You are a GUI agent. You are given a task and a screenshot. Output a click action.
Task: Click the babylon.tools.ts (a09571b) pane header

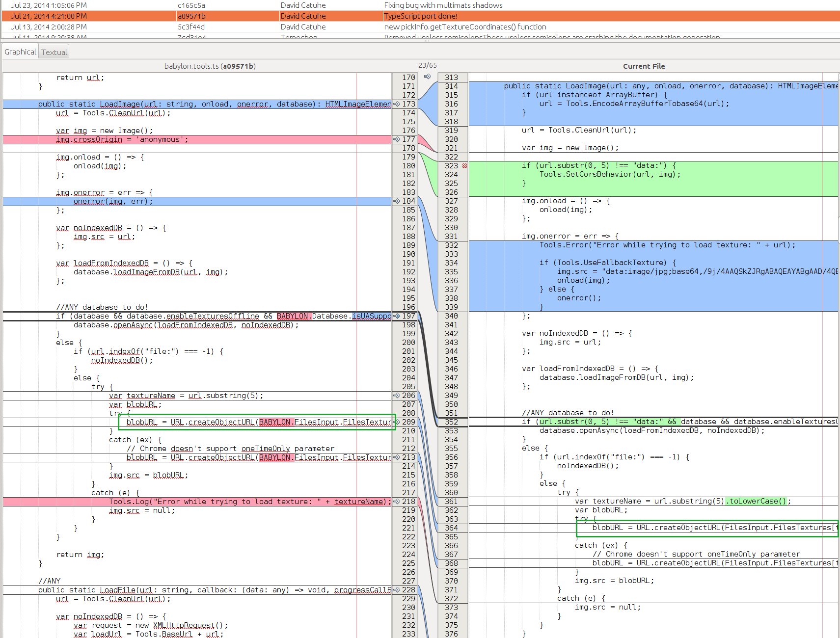210,66
